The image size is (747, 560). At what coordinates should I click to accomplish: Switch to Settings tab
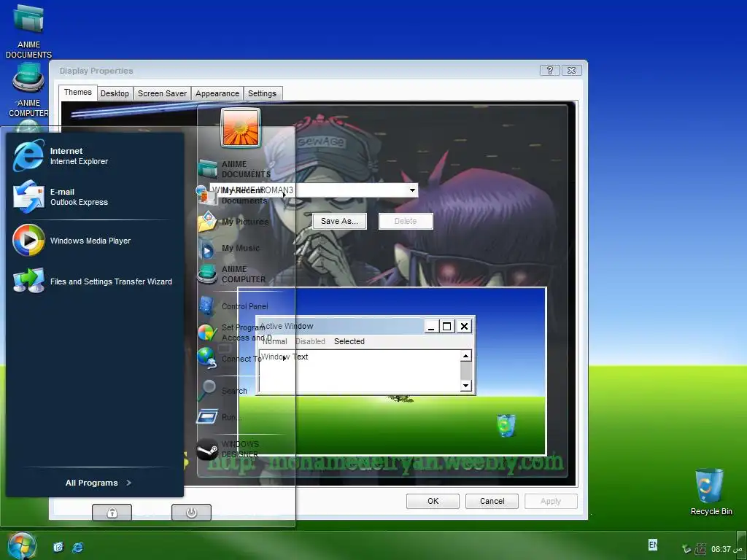point(262,93)
